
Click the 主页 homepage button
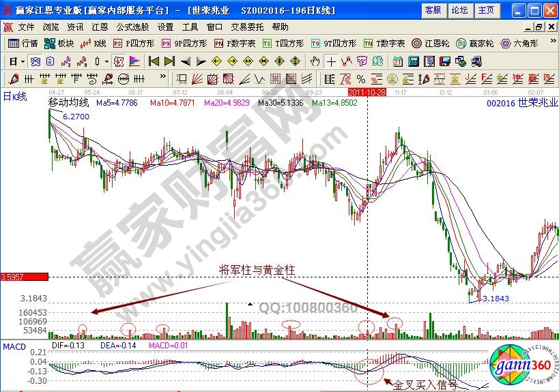(x=486, y=11)
